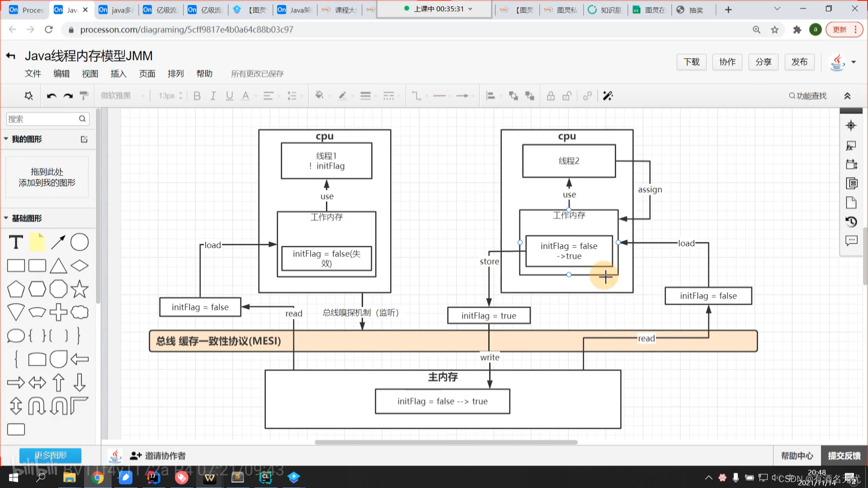
Task: Open the font color picker
Action: tap(245, 96)
